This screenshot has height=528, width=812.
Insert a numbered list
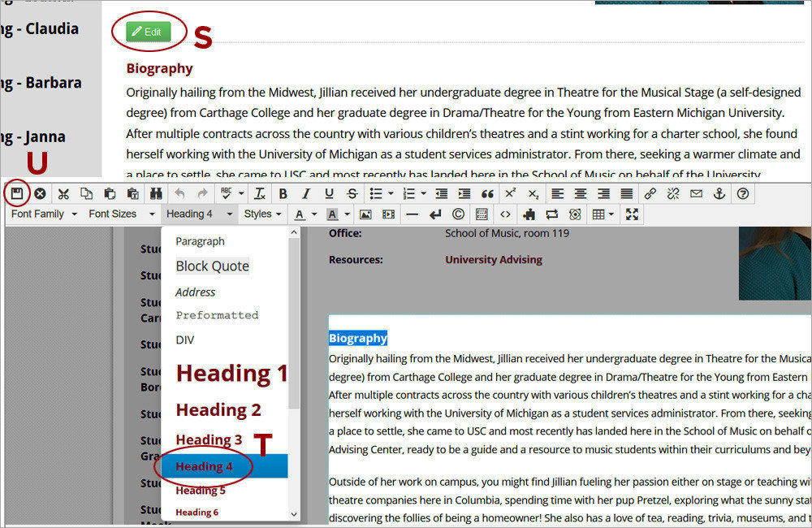pos(409,194)
